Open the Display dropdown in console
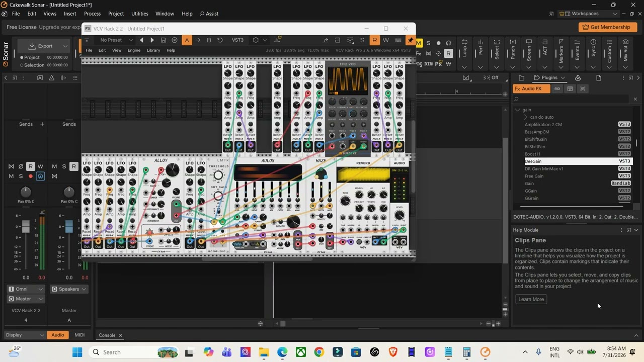The height and width of the screenshot is (362, 644). [x=24, y=335]
